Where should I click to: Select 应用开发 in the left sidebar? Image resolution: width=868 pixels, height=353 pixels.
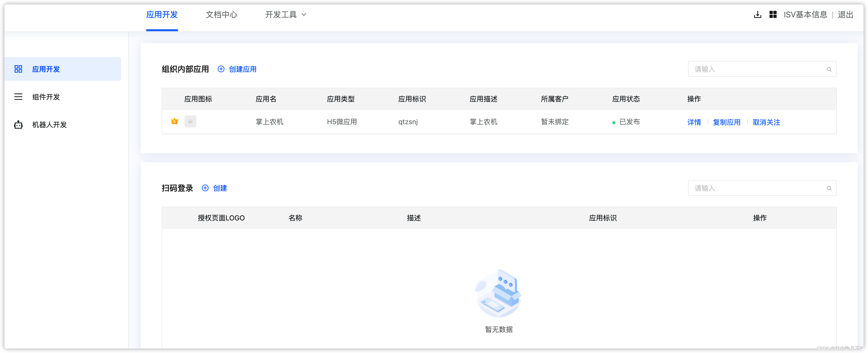click(46, 69)
